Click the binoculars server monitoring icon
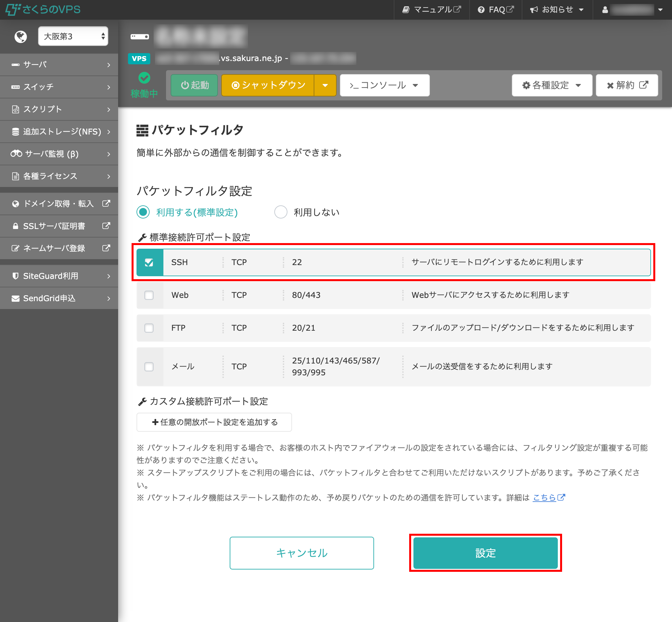This screenshot has width=672, height=622. click(x=16, y=154)
